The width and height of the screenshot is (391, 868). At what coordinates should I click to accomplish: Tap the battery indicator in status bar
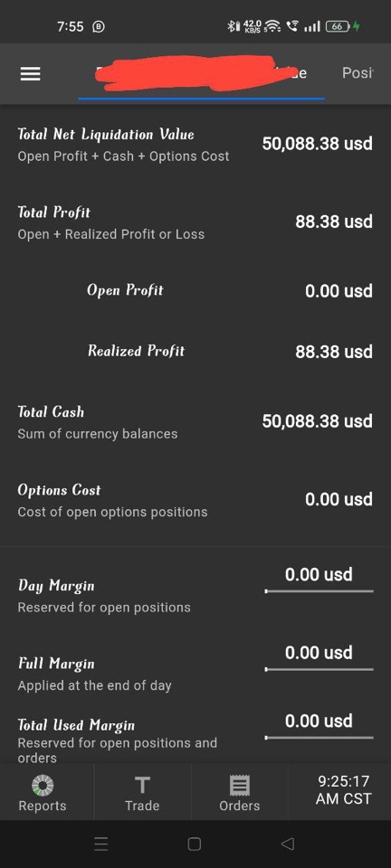click(338, 26)
